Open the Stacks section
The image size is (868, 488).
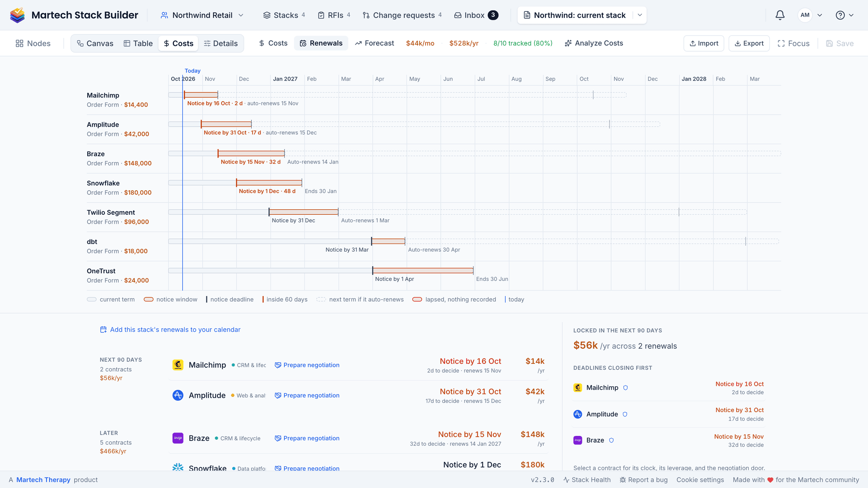tap(284, 15)
